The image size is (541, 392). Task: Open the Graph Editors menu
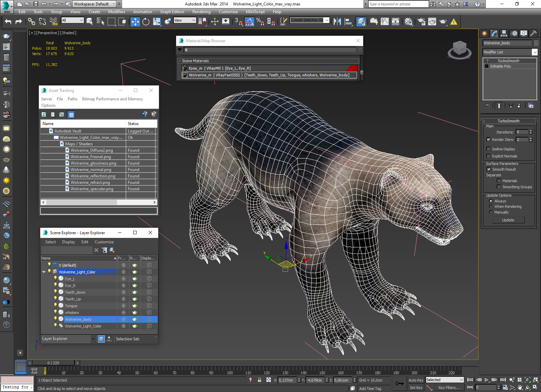click(172, 12)
